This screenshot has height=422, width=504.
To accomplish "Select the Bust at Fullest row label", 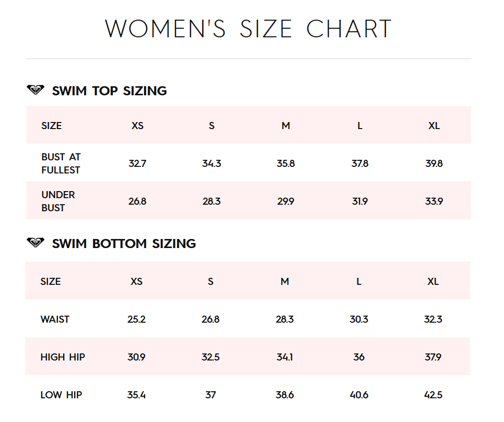I will 61,163.
